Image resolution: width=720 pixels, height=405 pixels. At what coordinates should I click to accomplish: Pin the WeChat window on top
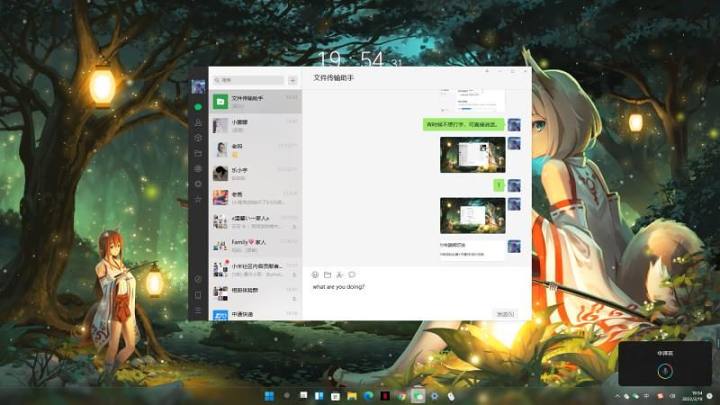(x=487, y=72)
